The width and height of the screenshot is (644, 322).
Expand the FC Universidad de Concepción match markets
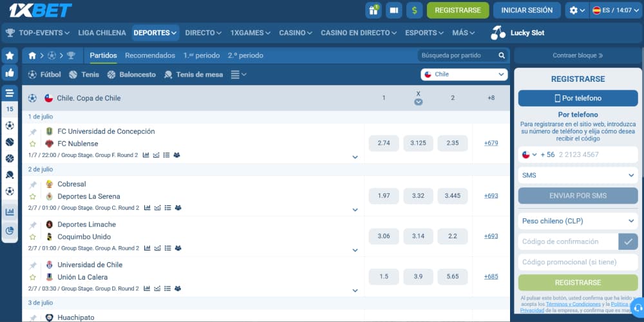[355, 157]
